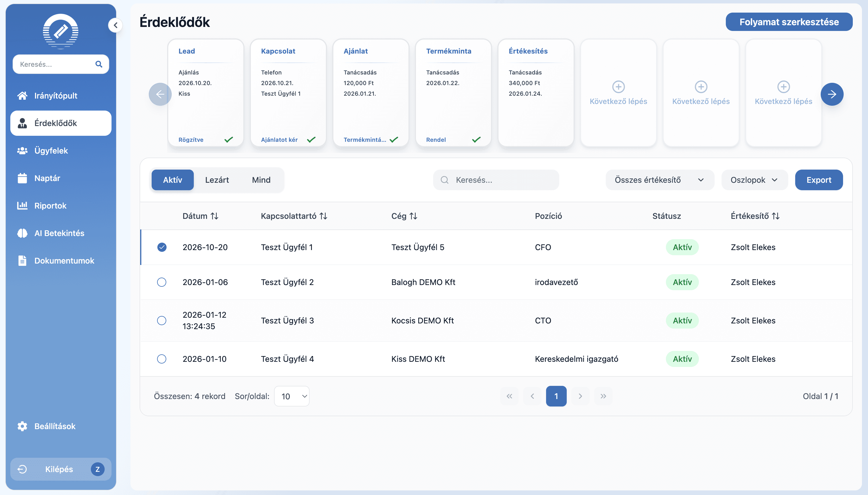Expand the Oszlopok columns dropdown
Image resolution: width=868 pixels, height=495 pixels.
754,180
